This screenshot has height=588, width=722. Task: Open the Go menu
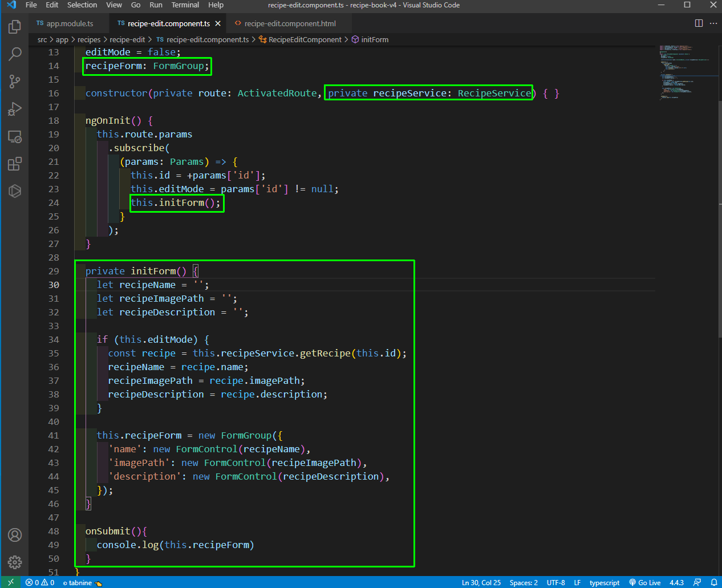136,5
